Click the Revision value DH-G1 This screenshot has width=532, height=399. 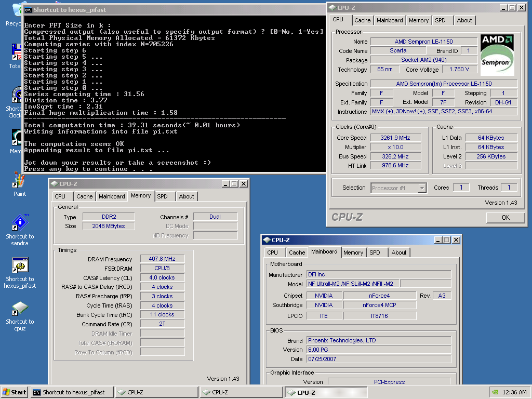(x=503, y=102)
